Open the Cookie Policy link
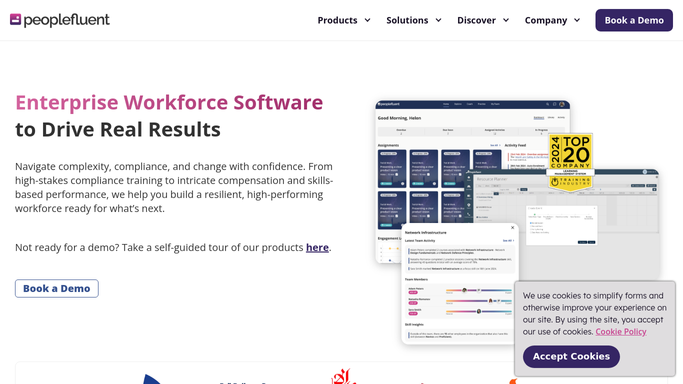 click(621, 332)
